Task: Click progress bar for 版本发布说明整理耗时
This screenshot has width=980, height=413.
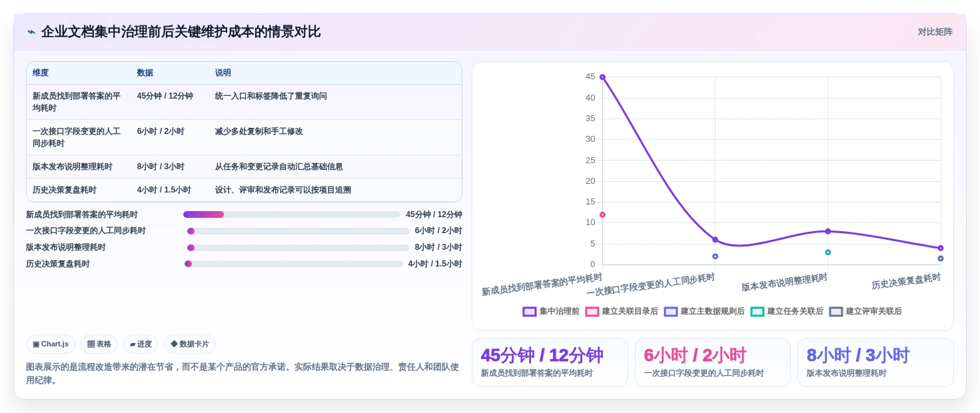Action: click(x=298, y=248)
